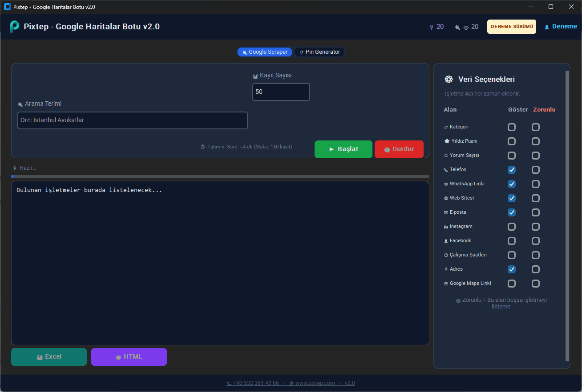582x392 pixels.
Task: Click the star icon beside Yıldız Puanı
Action: [x=446, y=141]
